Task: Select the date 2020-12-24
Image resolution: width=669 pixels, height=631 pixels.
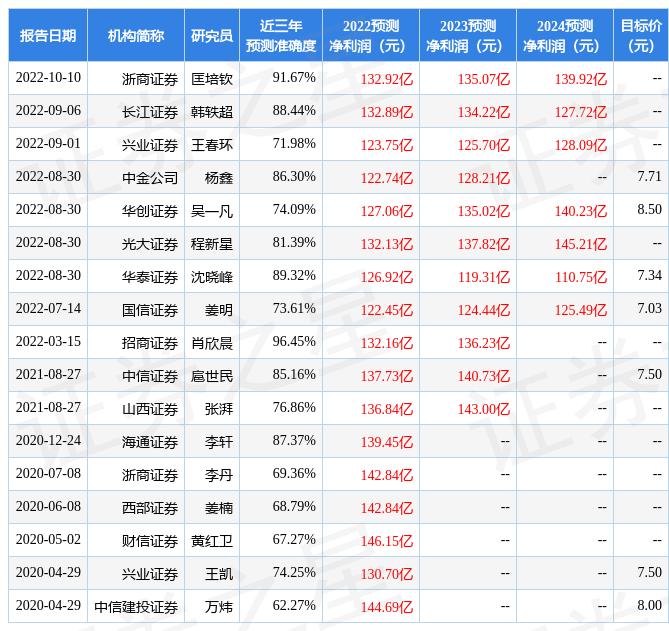Action: point(48,440)
